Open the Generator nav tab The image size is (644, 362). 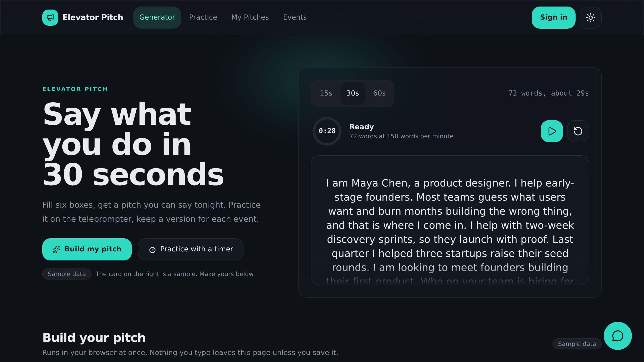tap(157, 17)
